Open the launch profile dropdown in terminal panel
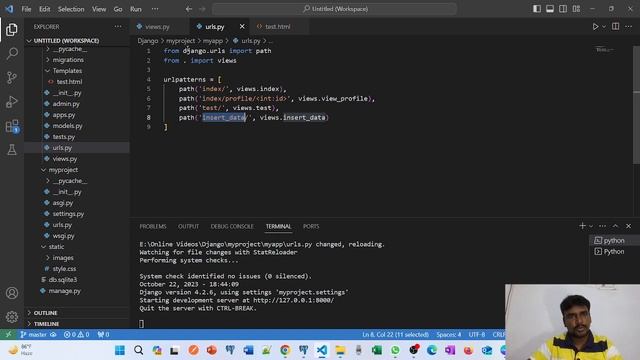The width and height of the screenshot is (640, 360). [x=591, y=226]
